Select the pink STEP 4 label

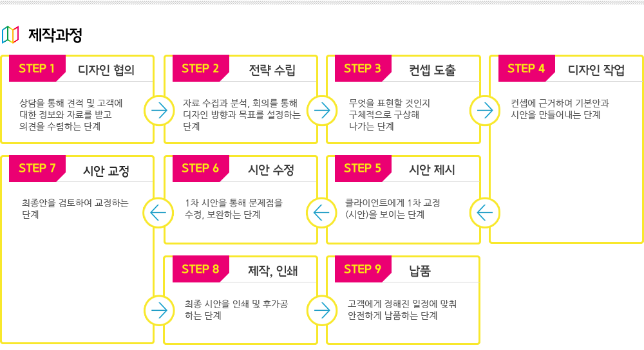pyautogui.click(x=526, y=68)
